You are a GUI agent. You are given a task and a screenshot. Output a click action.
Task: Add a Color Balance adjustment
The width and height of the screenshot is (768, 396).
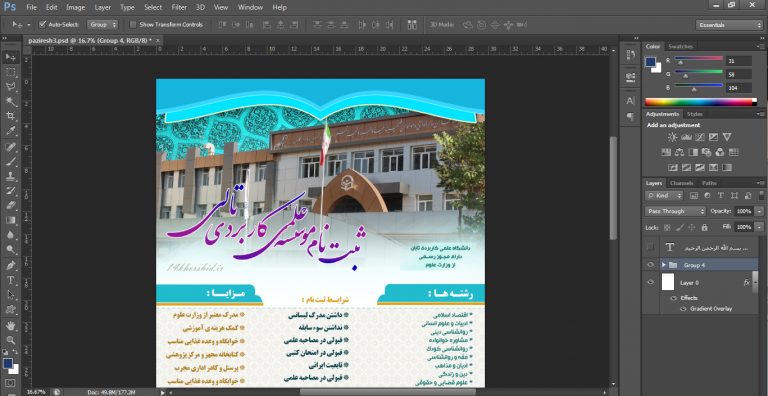coord(679,152)
